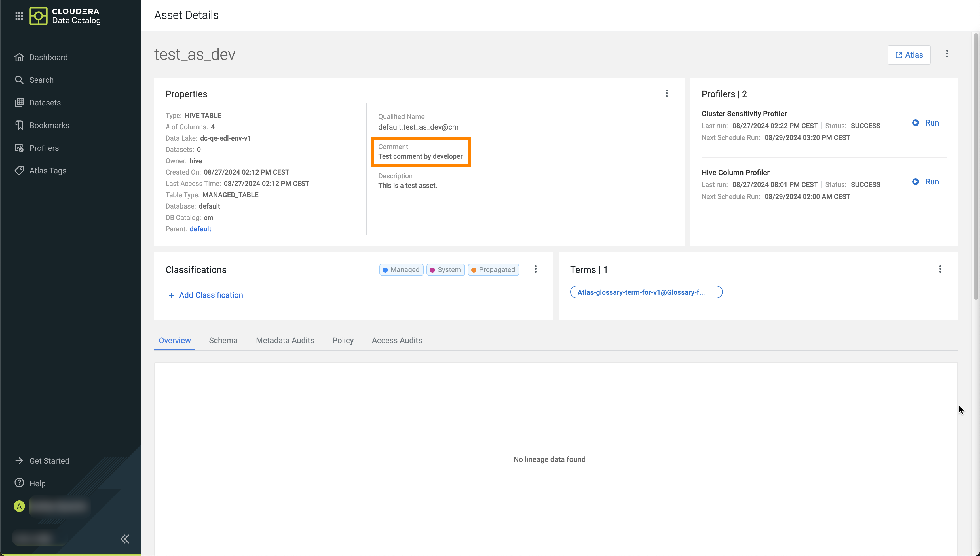Viewport: 980px width, 556px height.
Task: Go to Datasets in sidebar
Action: click(x=45, y=103)
